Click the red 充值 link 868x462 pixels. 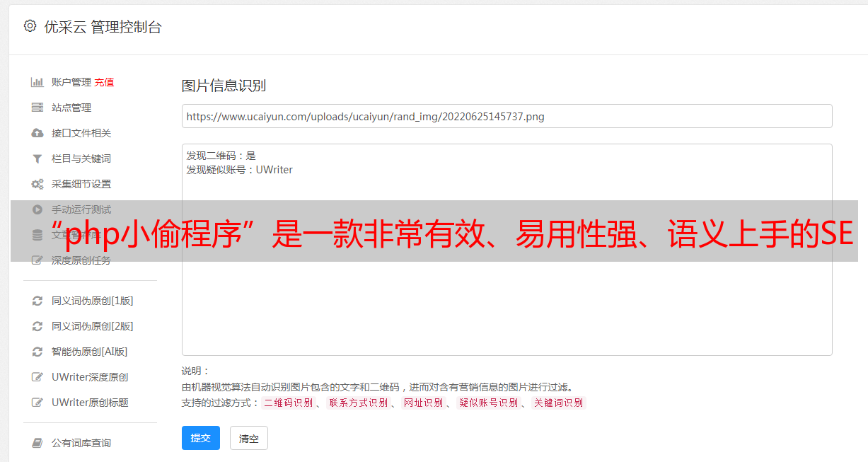tap(104, 82)
